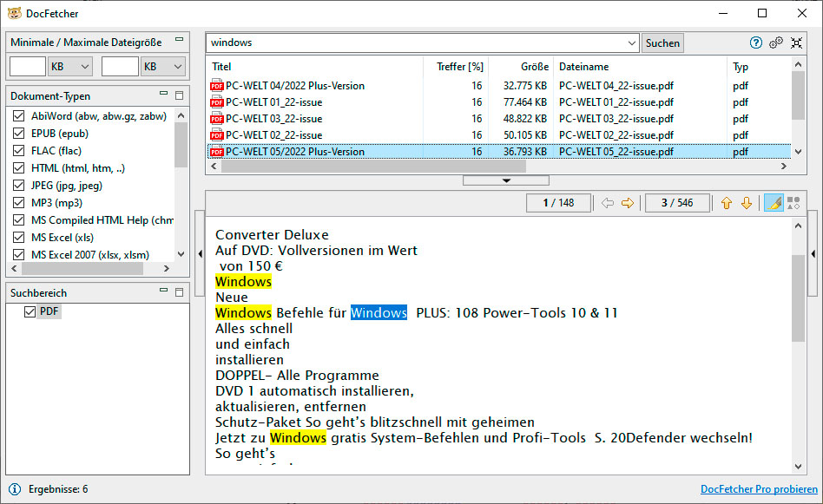Screen dimensions: 823x504
Task: Click the 3 / 546 occurrence counter
Action: click(x=677, y=203)
